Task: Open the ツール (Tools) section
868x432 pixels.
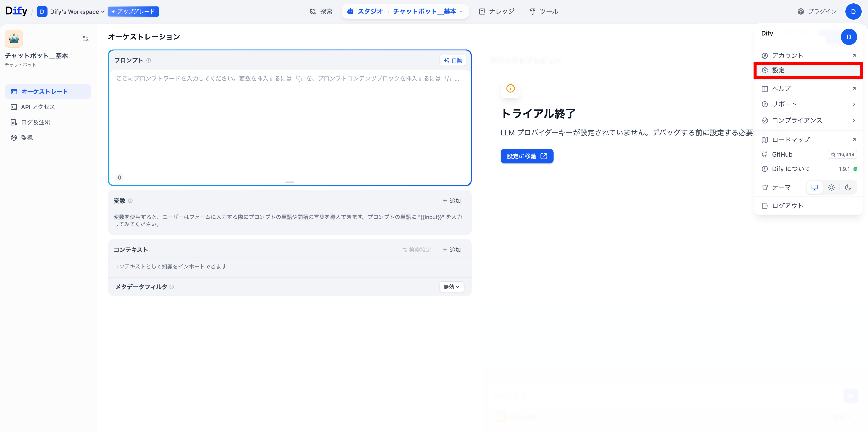Action: pos(544,11)
